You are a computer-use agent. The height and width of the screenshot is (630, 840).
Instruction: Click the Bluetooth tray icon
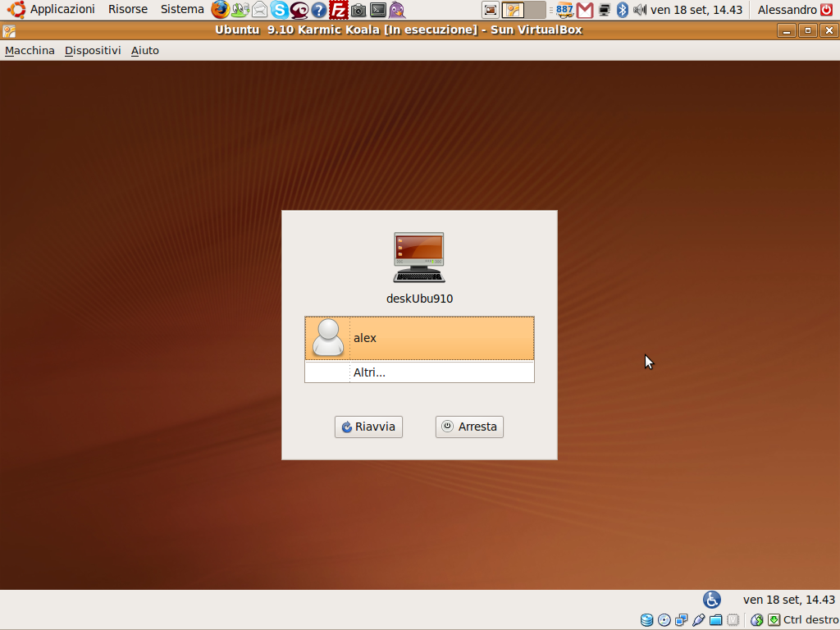623,10
